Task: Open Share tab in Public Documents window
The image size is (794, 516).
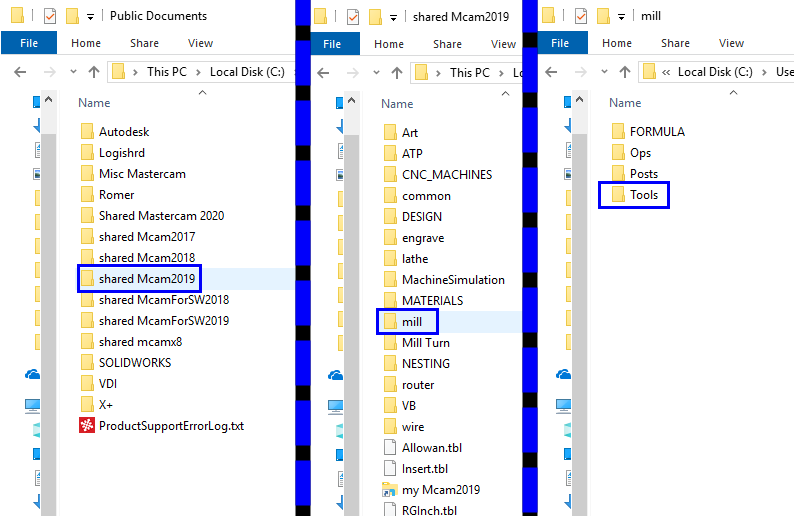Action: (144, 43)
